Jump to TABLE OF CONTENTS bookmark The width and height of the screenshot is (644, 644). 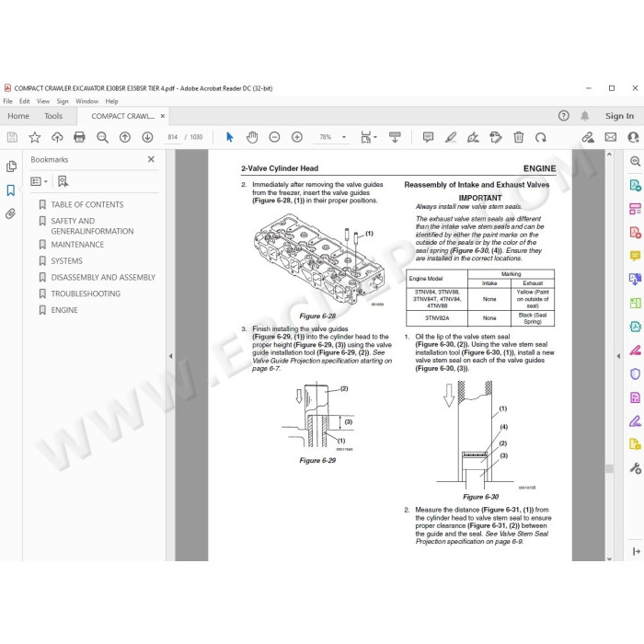pos(86,204)
